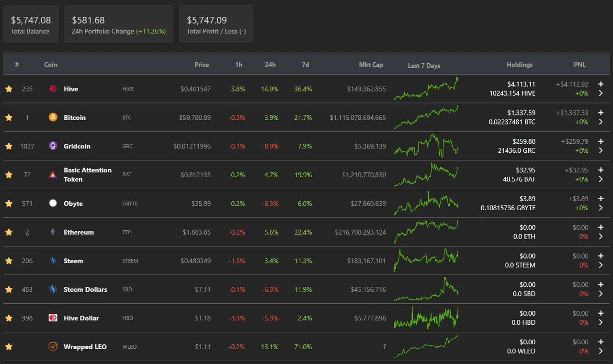This screenshot has width=613, height=364.
Task: Toggle the Wrapped LEO favorite star
Action: pyautogui.click(x=9, y=347)
